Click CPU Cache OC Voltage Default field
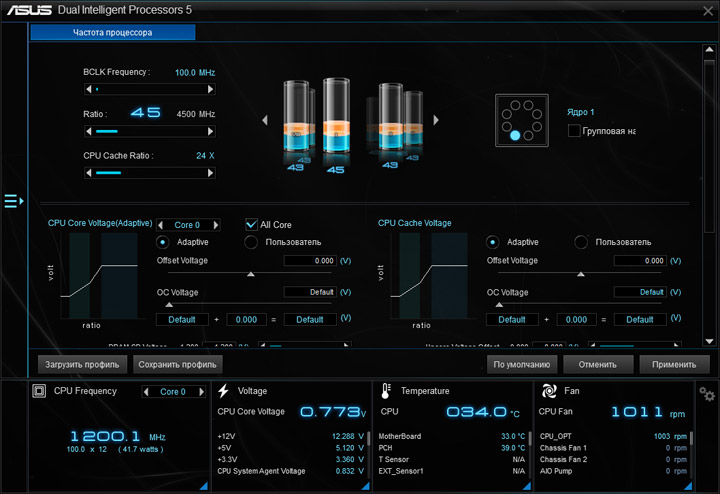This screenshot has height=494, width=720. [x=640, y=292]
